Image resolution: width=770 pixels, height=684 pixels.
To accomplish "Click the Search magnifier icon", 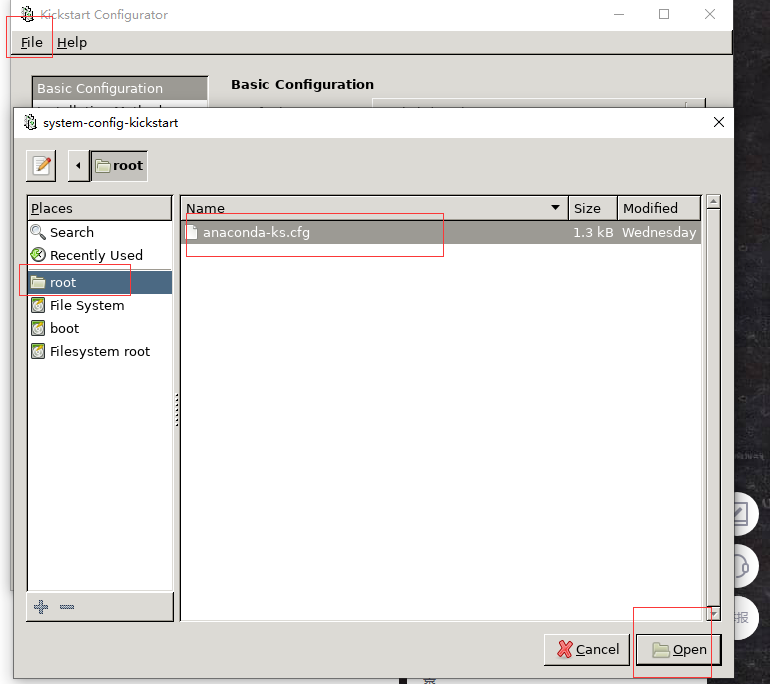I will (x=38, y=232).
